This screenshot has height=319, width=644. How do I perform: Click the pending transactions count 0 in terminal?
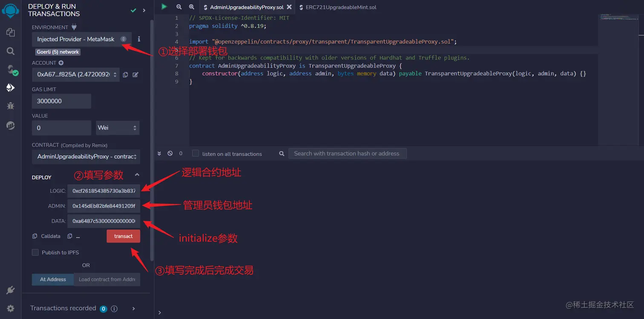click(x=181, y=154)
